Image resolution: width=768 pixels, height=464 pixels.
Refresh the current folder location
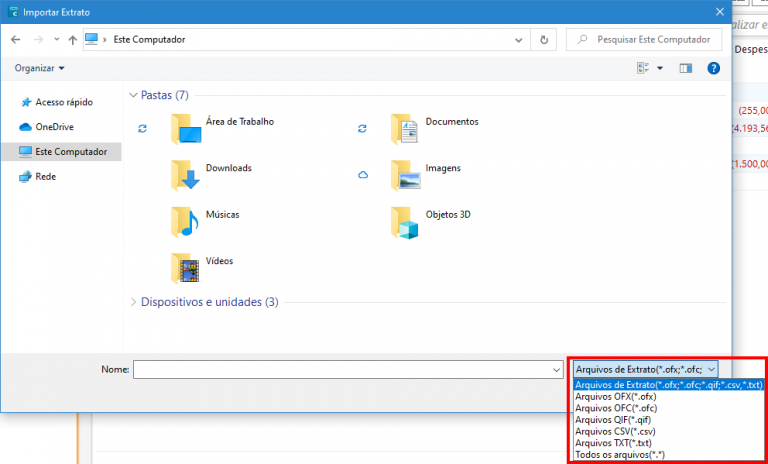coord(544,40)
